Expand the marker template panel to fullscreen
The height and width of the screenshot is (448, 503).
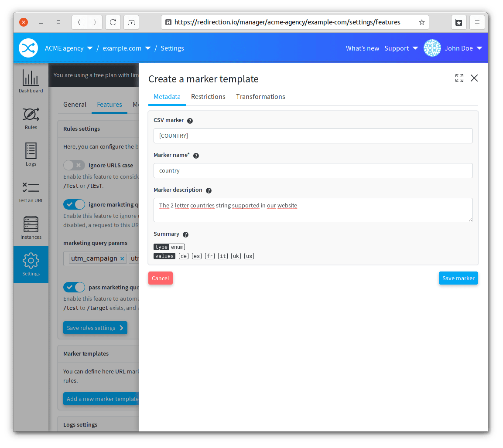click(x=459, y=78)
